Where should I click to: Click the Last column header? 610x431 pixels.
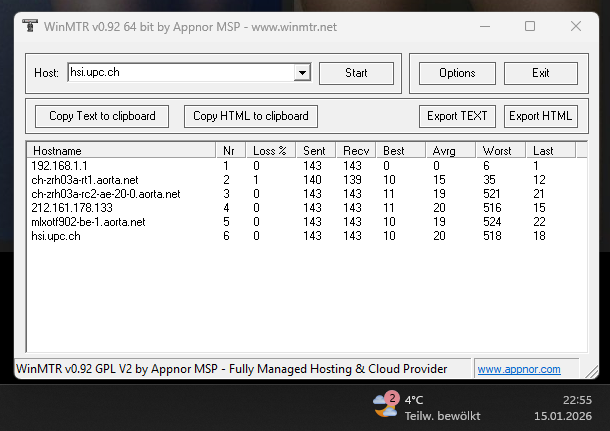coord(551,151)
